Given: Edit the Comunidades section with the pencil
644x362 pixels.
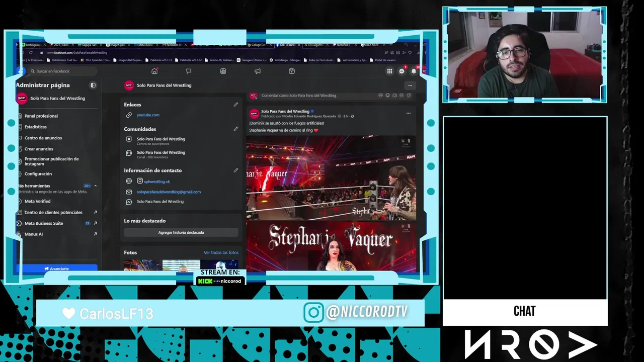Looking at the screenshot, I should tap(235, 129).
